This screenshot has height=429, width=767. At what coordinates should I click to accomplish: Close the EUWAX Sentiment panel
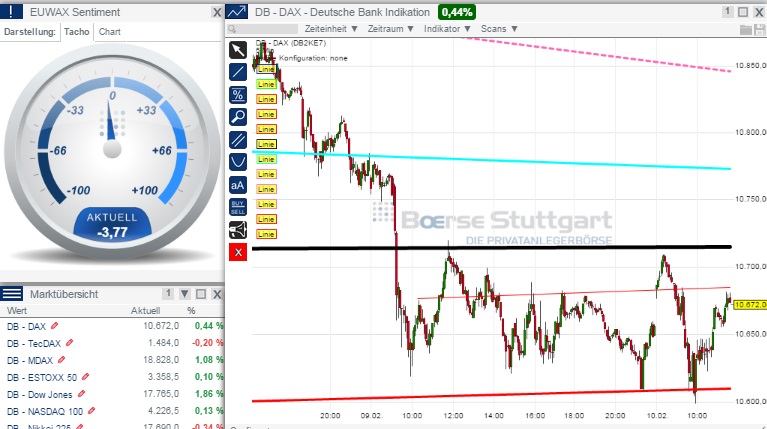click(x=217, y=12)
